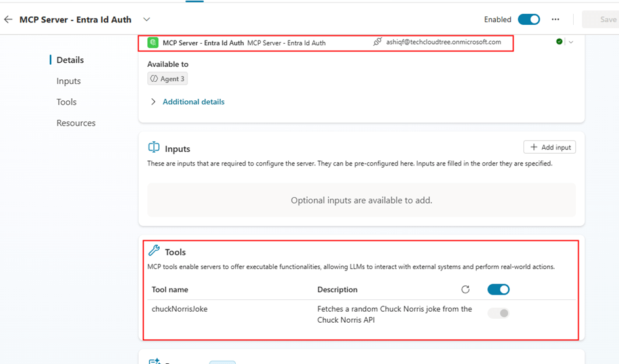Click the Inputs section icon
Image resolution: width=619 pixels, height=364 pixels.
[154, 148]
